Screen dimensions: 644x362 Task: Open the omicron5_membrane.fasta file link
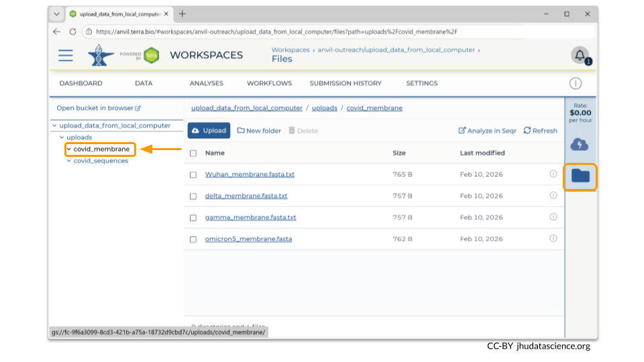pyautogui.click(x=248, y=239)
